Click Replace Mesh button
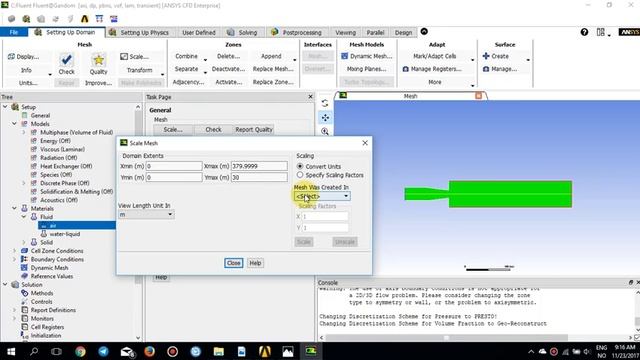 273,69
